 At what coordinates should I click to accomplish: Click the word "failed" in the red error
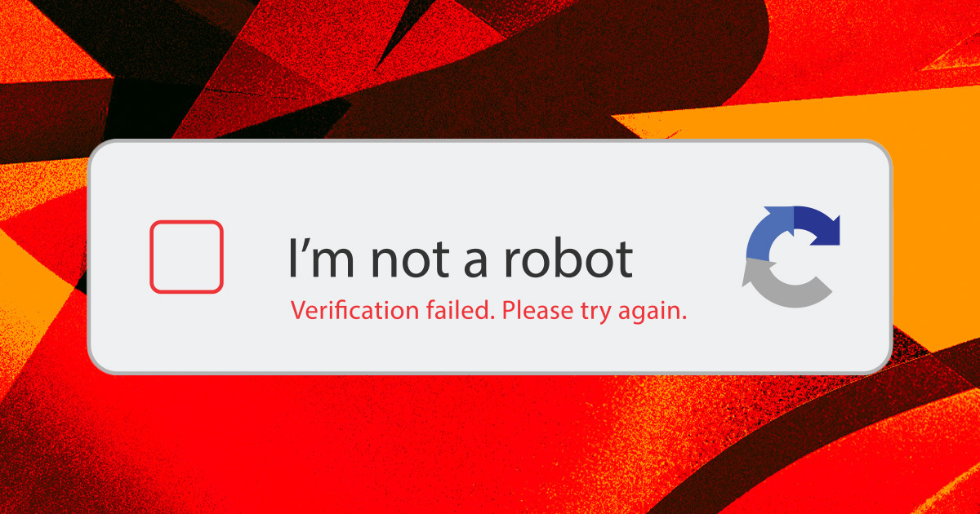click(x=465, y=310)
